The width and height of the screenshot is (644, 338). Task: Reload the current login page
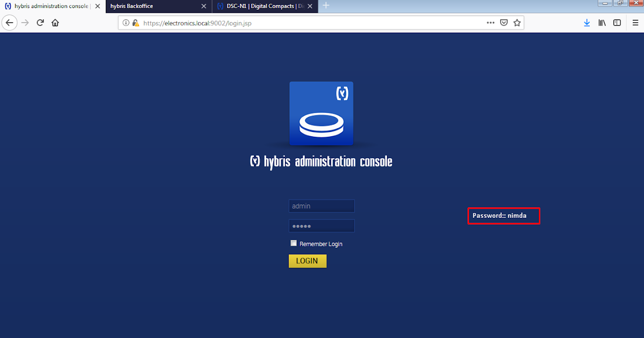40,23
